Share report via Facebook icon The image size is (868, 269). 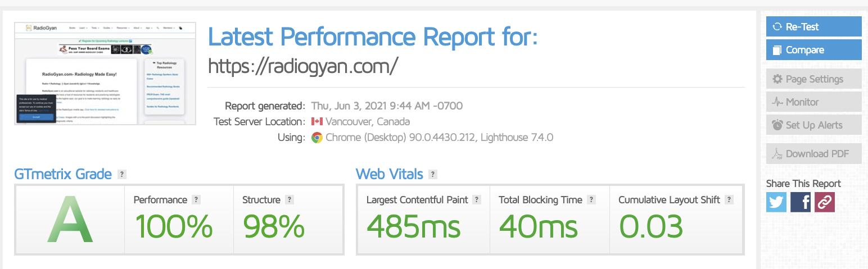click(x=801, y=202)
